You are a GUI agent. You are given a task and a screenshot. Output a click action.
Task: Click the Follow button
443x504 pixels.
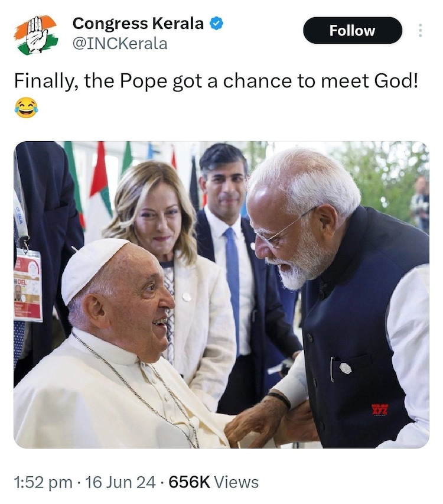353,30
